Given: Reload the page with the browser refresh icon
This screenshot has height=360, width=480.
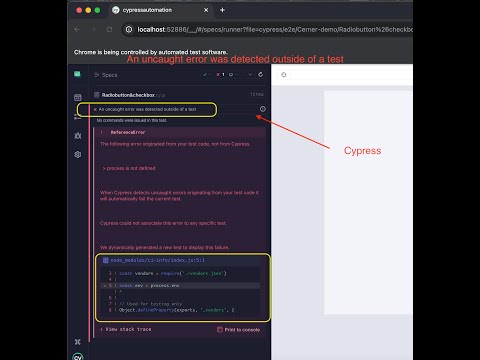Looking at the screenshot, I should click(x=109, y=30).
